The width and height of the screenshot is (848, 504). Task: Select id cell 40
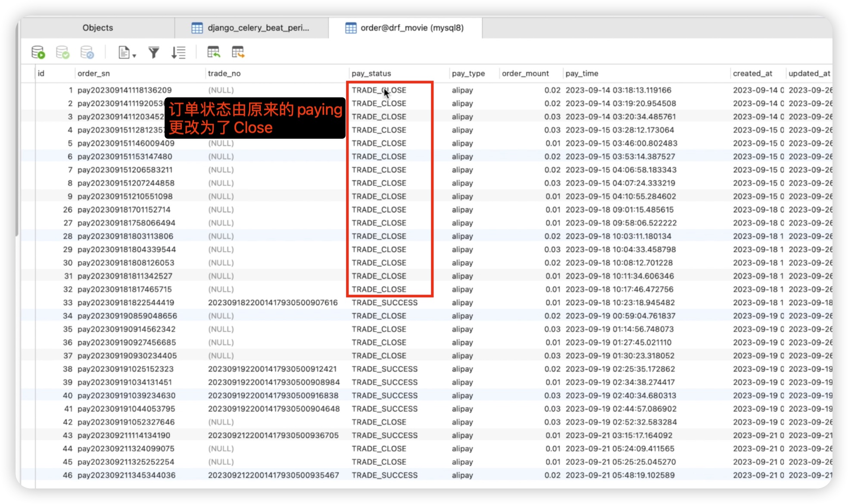click(68, 395)
